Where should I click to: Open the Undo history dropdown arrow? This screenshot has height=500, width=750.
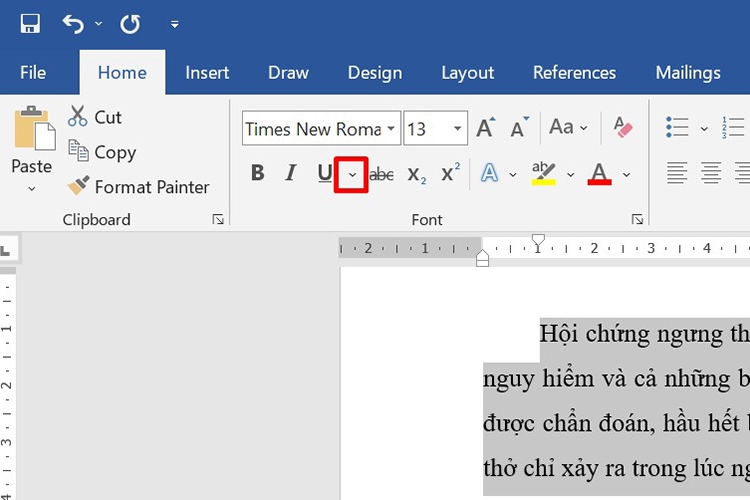point(99,23)
